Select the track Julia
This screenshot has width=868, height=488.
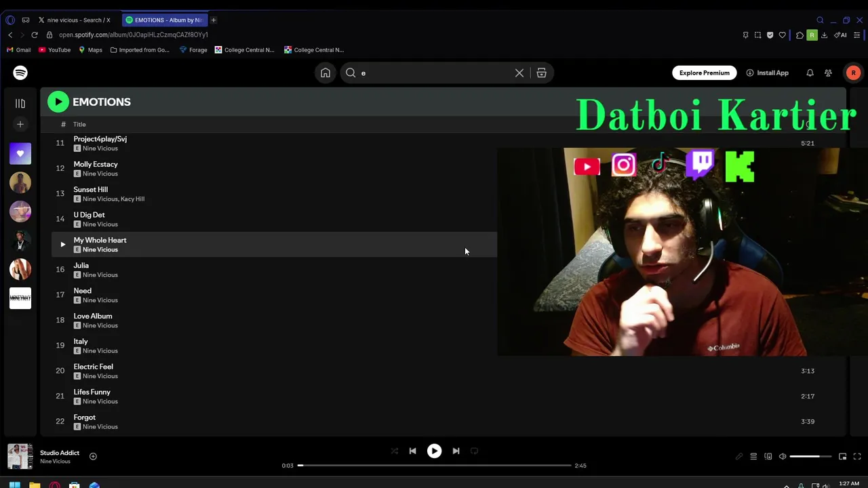tap(81, 266)
